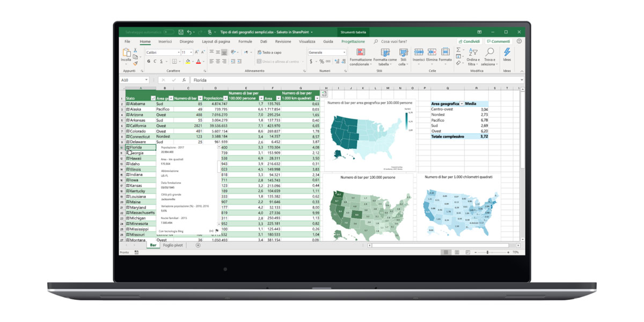Viewport: 644px width, 322px height.
Task: Switch to the Formule ribbon tab
Action: [245, 41]
